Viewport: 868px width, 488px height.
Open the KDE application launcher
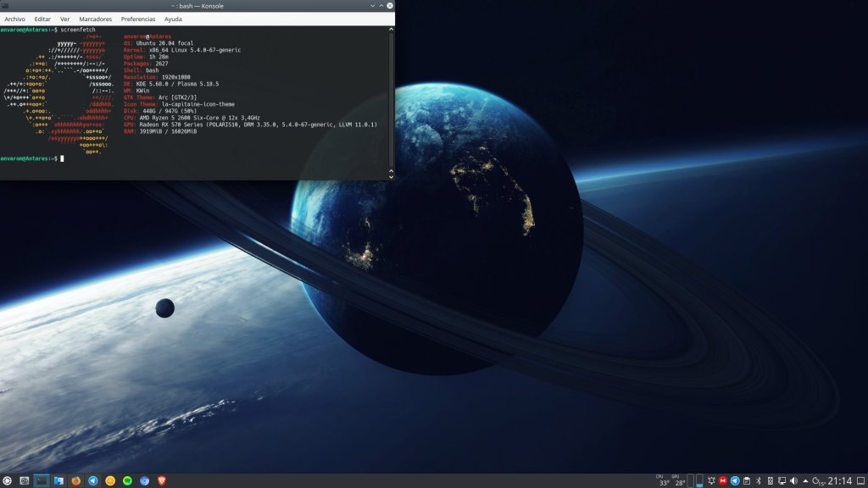(8, 480)
